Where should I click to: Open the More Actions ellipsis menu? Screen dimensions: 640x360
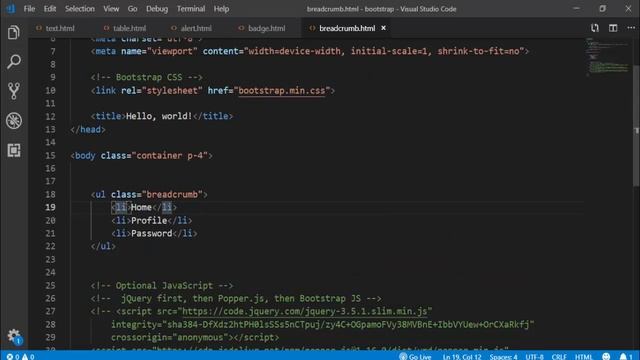(x=631, y=28)
